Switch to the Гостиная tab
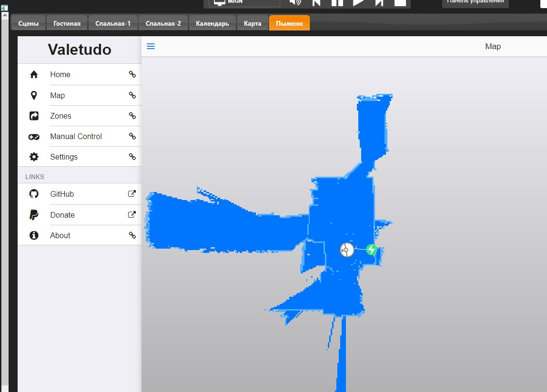The image size is (547, 392). (67, 23)
